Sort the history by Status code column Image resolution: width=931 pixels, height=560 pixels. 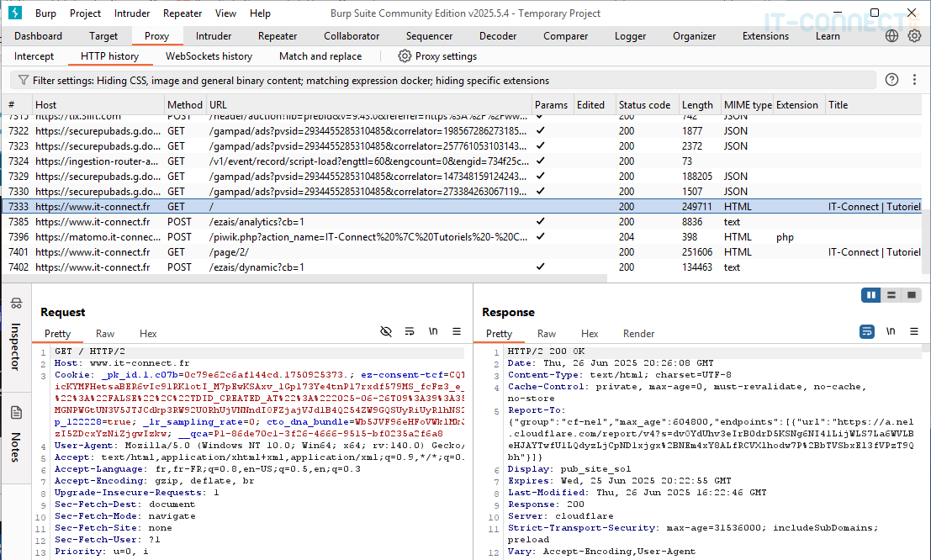tap(644, 105)
